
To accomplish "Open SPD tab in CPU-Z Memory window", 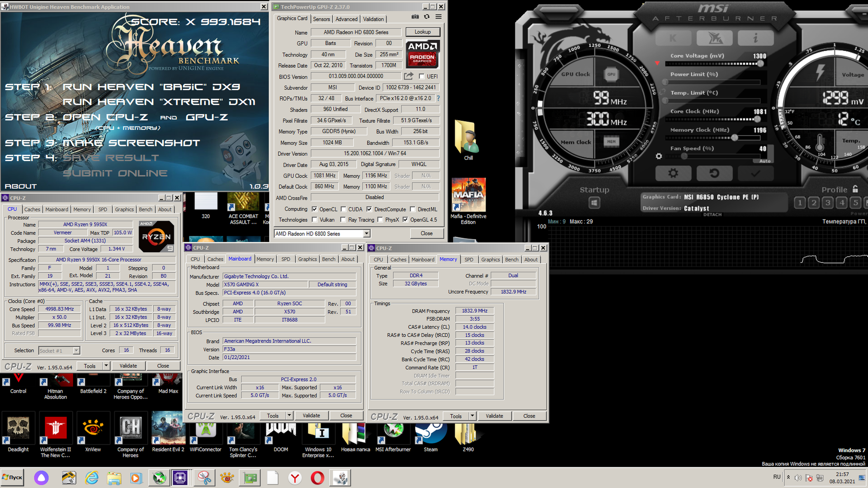I will tap(469, 259).
